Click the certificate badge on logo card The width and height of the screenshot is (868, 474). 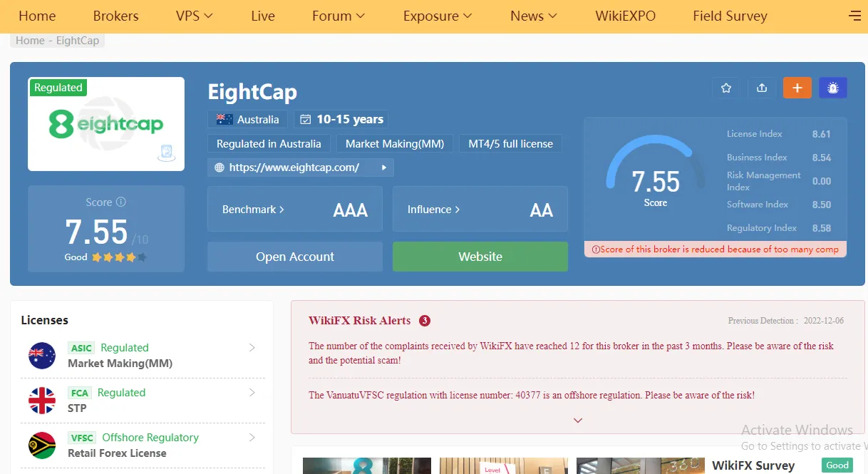tap(166, 153)
